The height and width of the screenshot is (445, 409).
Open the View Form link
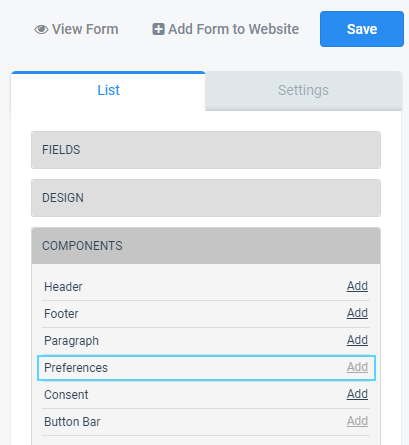(x=76, y=29)
